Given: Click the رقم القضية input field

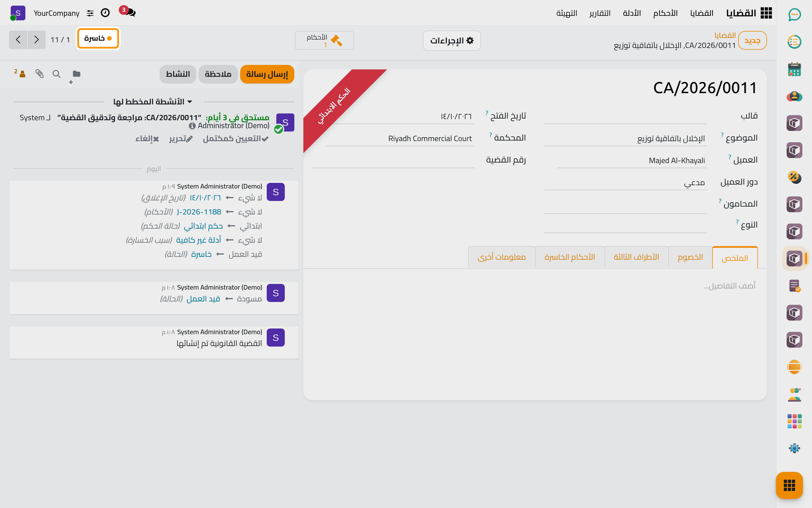Looking at the screenshot, I should [x=393, y=160].
